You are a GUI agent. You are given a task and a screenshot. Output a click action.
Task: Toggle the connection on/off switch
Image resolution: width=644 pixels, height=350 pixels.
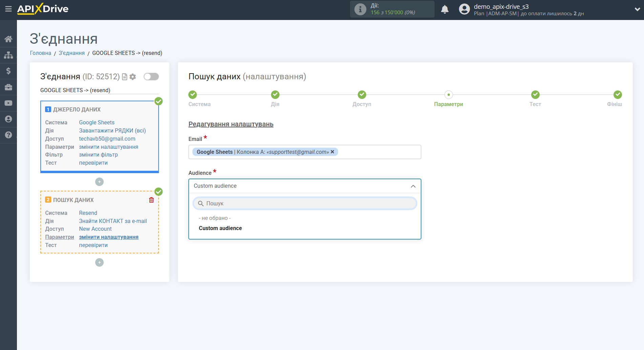pos(151,77)
